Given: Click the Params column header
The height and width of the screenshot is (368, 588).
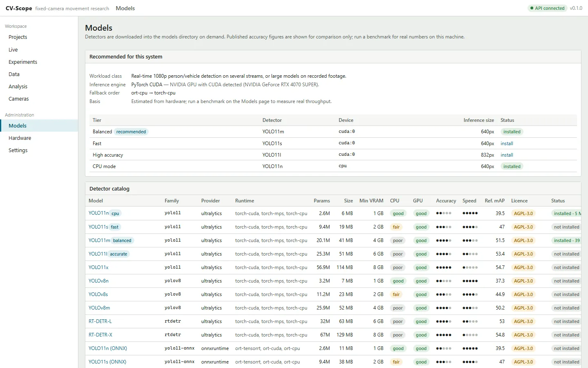Looking at the screenshot, I should click(322, 201).
